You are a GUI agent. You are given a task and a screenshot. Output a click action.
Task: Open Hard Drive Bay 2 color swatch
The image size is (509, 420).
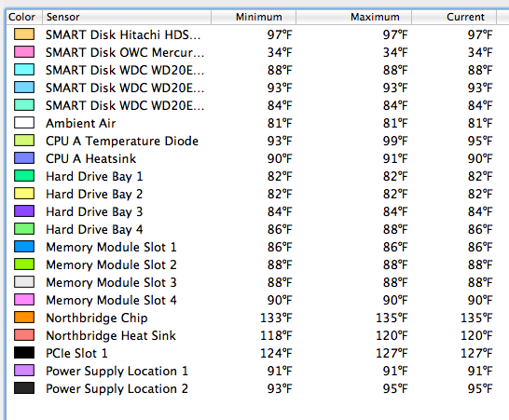pyautogui.click(x=24, y=194)
